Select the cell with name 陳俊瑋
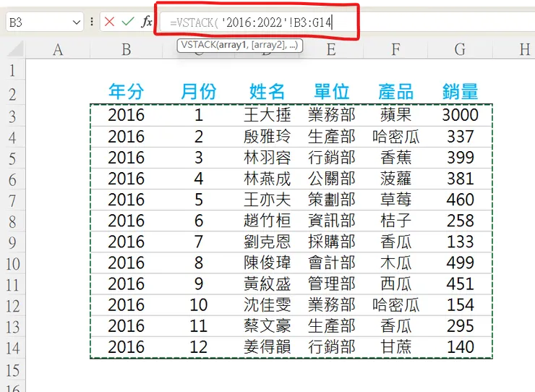This screenshot has width=535, height=392. point(267,263)
